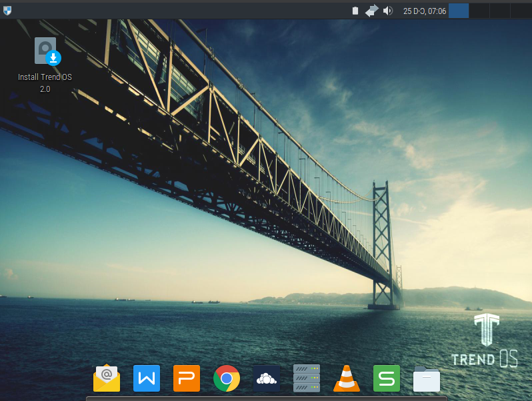Open the file manager folder icon
The height and width of the screenshot is (401, 532).
click(x=427, y=378)
